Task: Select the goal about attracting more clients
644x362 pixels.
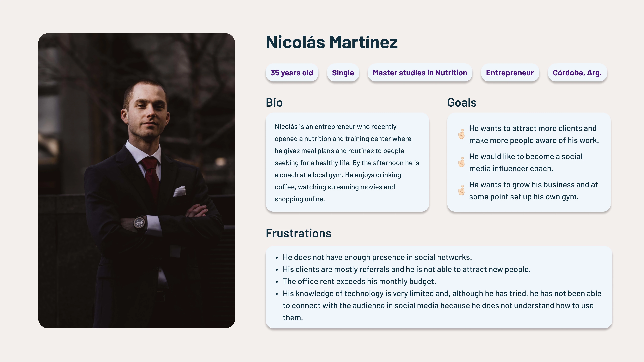Action: (534, 134)
